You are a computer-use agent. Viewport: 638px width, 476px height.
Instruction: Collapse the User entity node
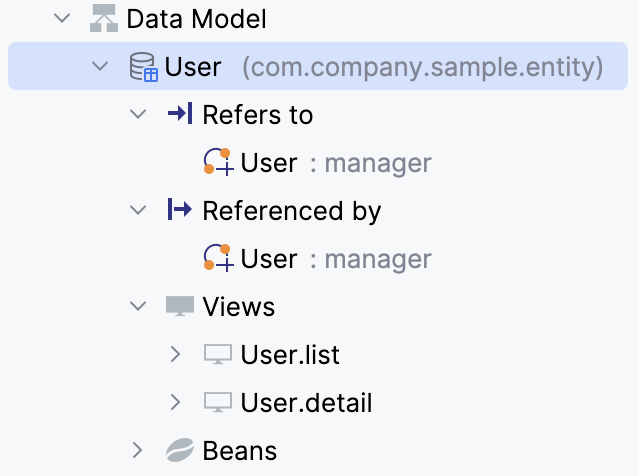click(x=100, y=67)
